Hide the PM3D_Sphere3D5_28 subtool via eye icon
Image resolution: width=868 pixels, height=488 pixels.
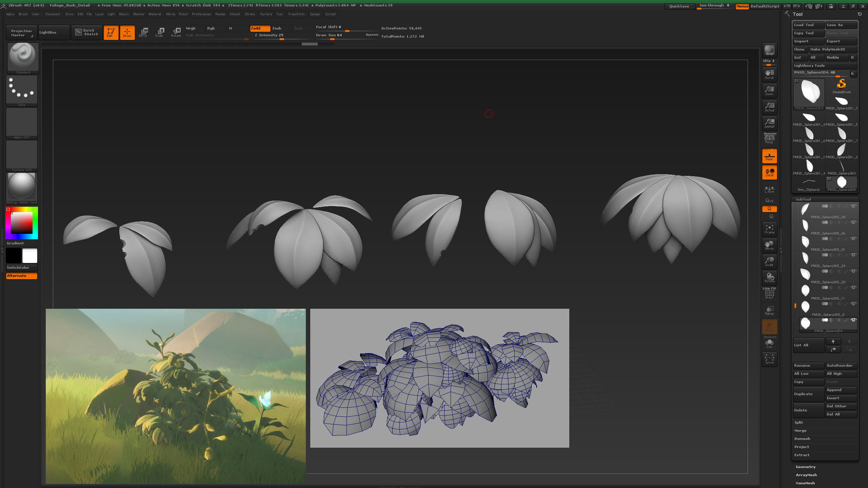click(x=853, y=206)
